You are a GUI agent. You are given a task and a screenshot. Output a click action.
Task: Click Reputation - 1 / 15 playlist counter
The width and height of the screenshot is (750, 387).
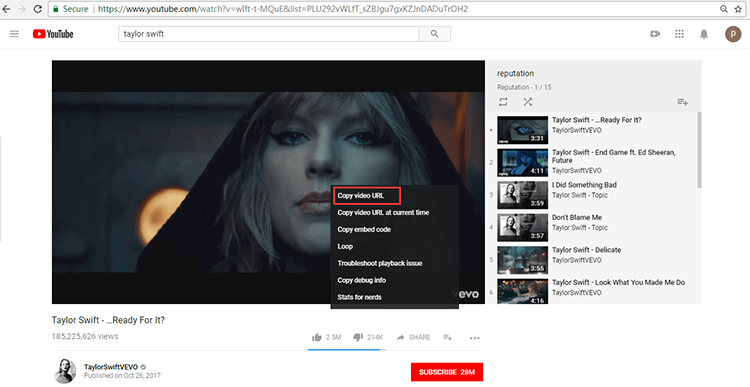click(x=524, y=88)
